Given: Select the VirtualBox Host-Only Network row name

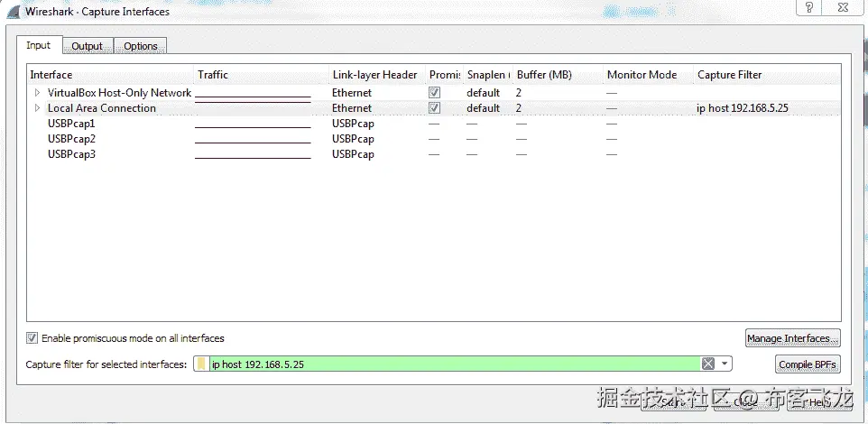Looking at the screenshot, I should (120, 92).
